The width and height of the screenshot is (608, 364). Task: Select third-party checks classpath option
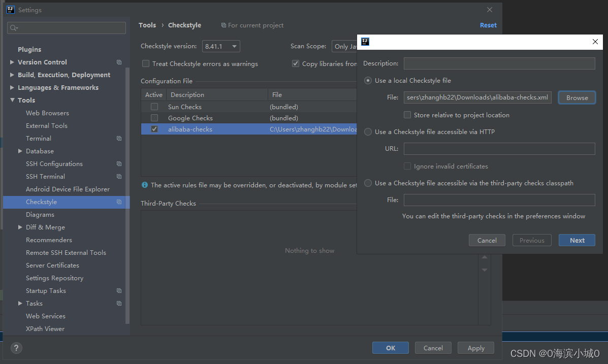(368, 183)
